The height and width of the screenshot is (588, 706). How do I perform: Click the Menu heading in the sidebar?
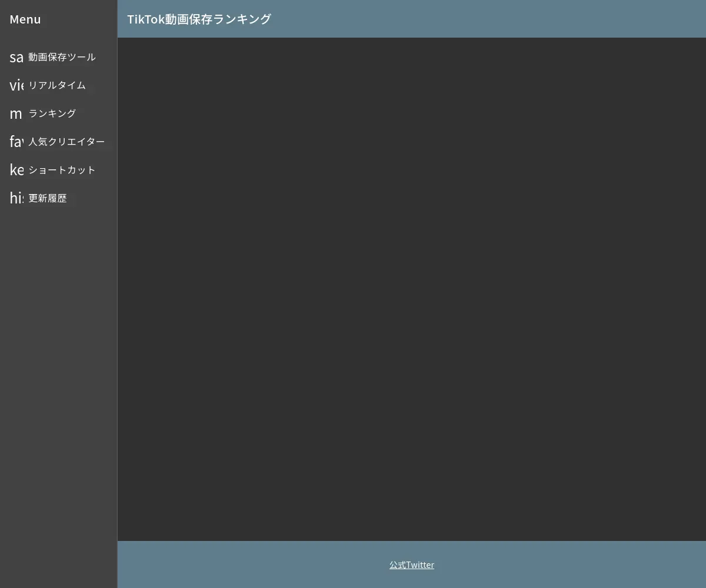pyautogui.click(x=25, y=19)
